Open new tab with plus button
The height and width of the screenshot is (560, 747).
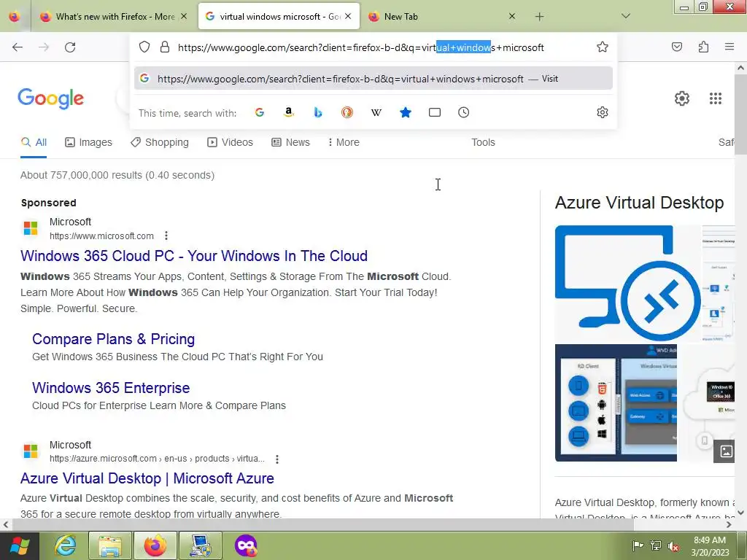point(539,17)
